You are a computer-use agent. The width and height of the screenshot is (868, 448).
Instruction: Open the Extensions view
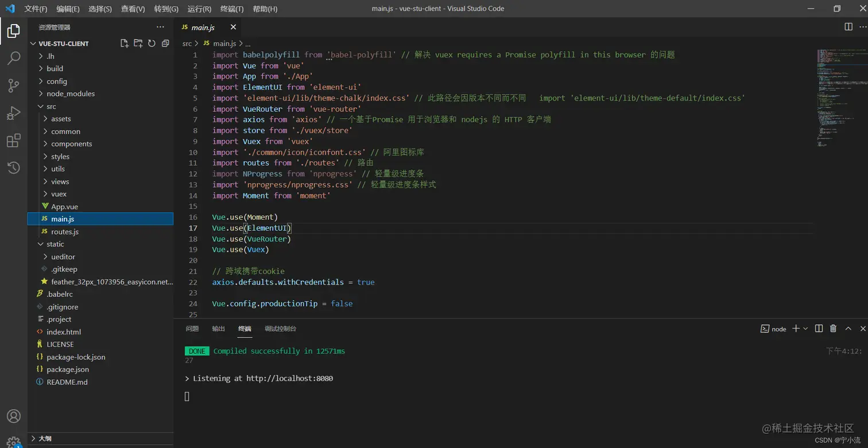click(x=14, y=141)
